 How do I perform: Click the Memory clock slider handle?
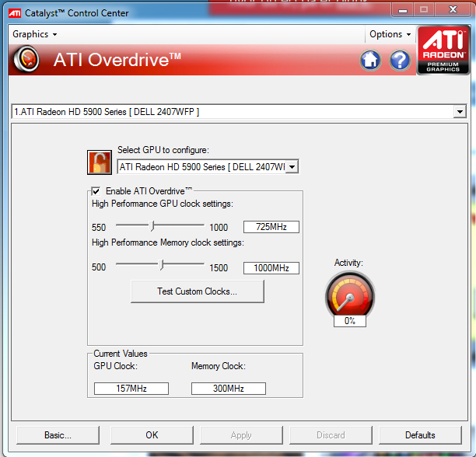[x=162, y=265]
